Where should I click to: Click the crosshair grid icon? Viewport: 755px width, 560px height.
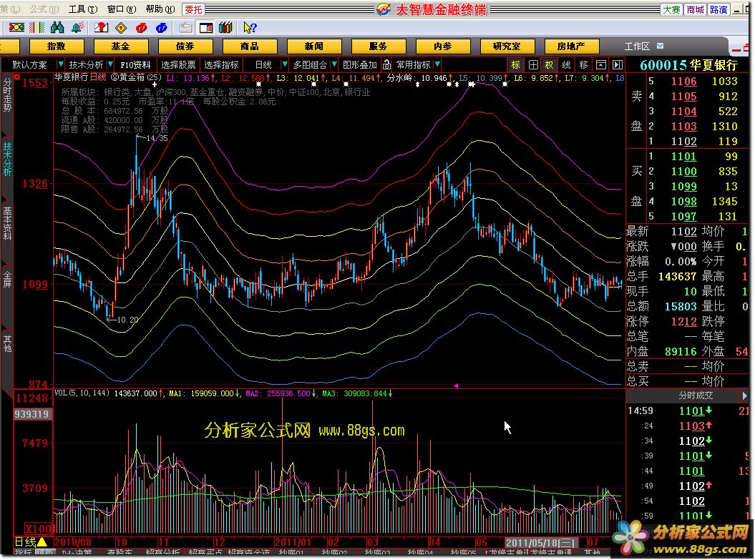point(533,65)
